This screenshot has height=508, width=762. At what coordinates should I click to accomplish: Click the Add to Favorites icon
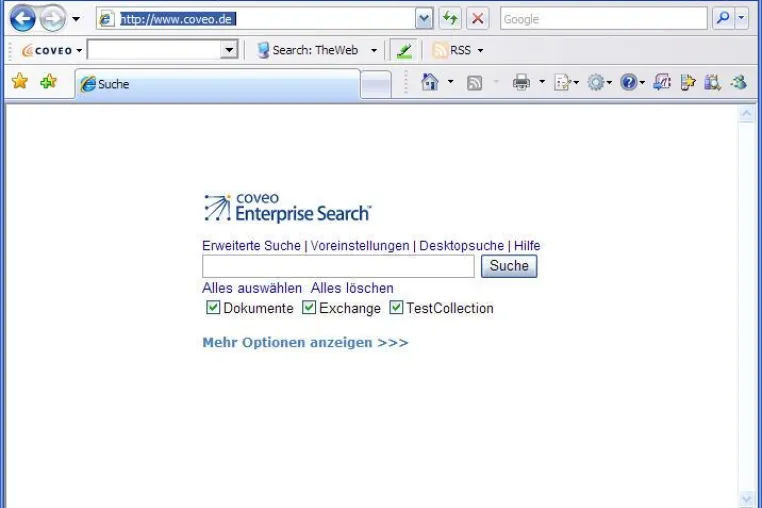[x=49, y=81]
